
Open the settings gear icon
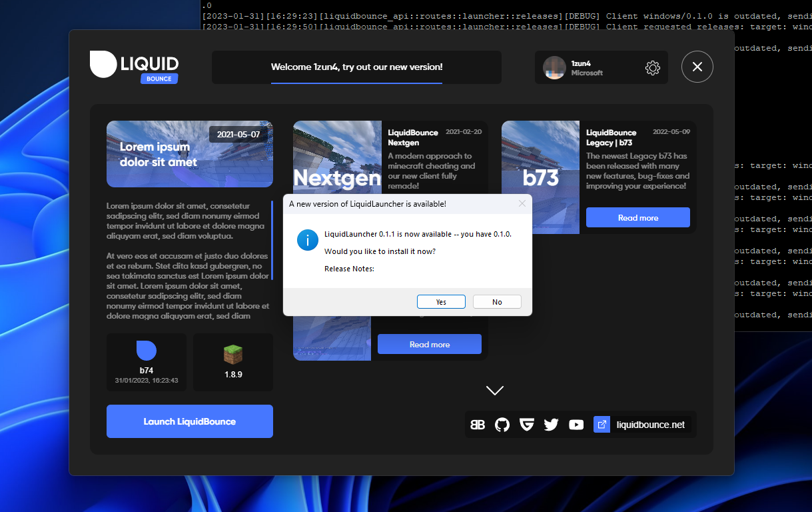tap(653, 67)
